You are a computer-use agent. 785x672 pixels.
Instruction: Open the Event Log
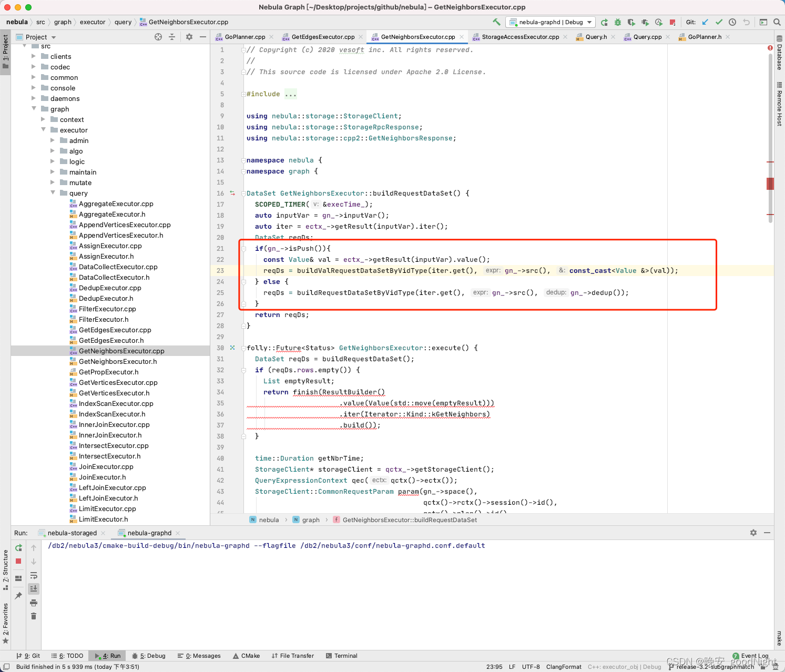751,656
